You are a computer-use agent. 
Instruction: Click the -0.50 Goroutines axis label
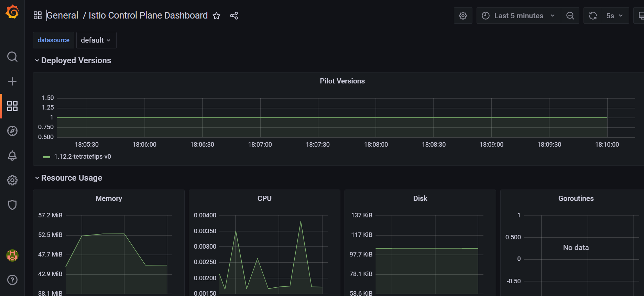click(x=514, y=281)
